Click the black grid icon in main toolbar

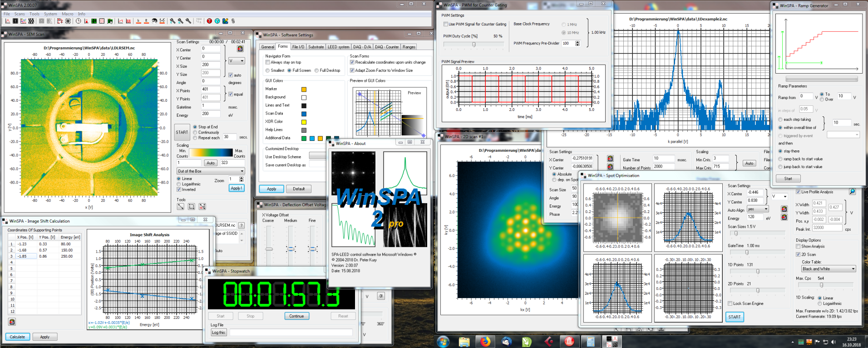pos(15,21)
